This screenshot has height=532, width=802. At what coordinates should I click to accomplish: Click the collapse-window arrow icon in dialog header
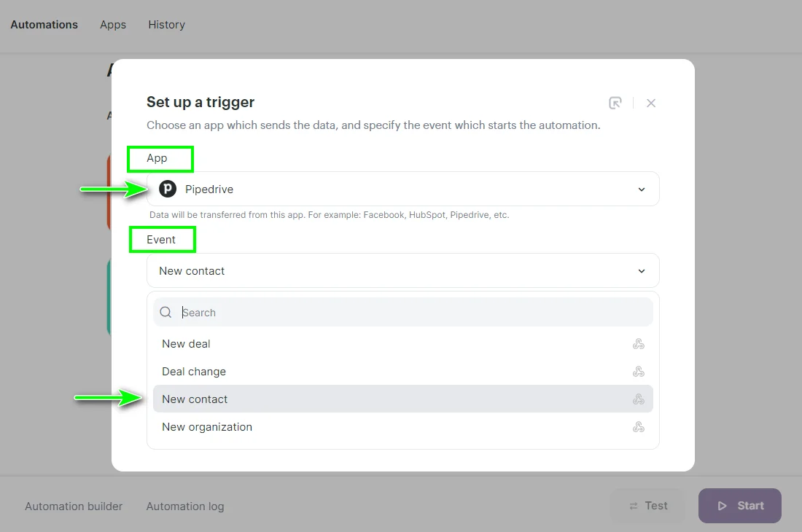(615, 103)
